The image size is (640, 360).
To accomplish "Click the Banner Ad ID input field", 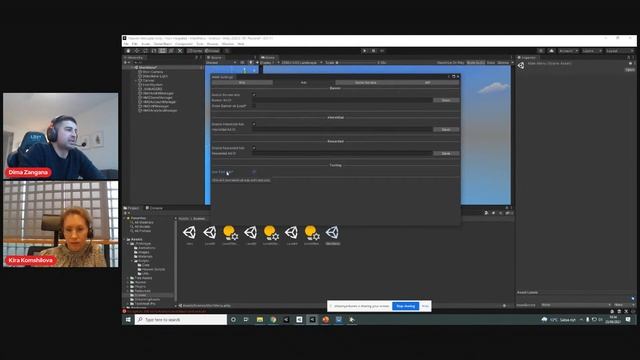I will point(342,100).
